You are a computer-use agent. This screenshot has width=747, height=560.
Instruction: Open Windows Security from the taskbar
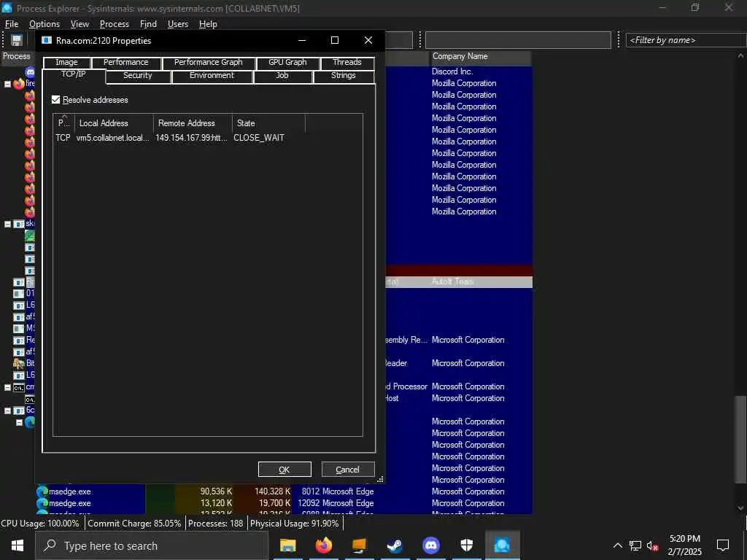(467, 545)
